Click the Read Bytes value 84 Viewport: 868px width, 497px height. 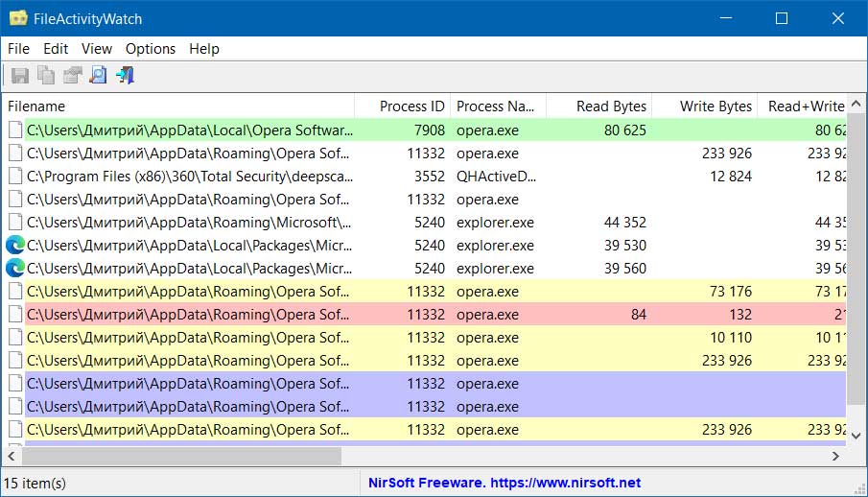click(x=638, y=314)
